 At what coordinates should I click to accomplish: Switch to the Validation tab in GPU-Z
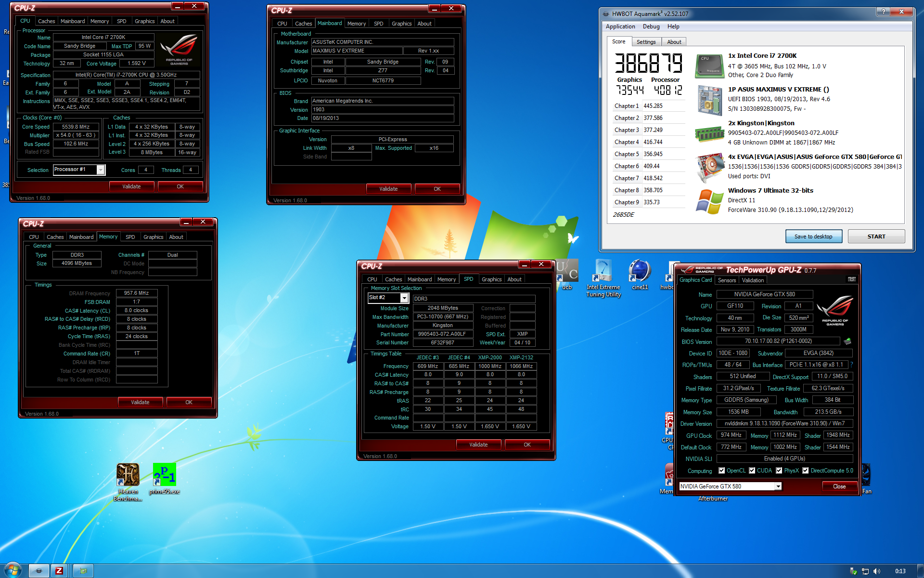click(x=753, y=280)
